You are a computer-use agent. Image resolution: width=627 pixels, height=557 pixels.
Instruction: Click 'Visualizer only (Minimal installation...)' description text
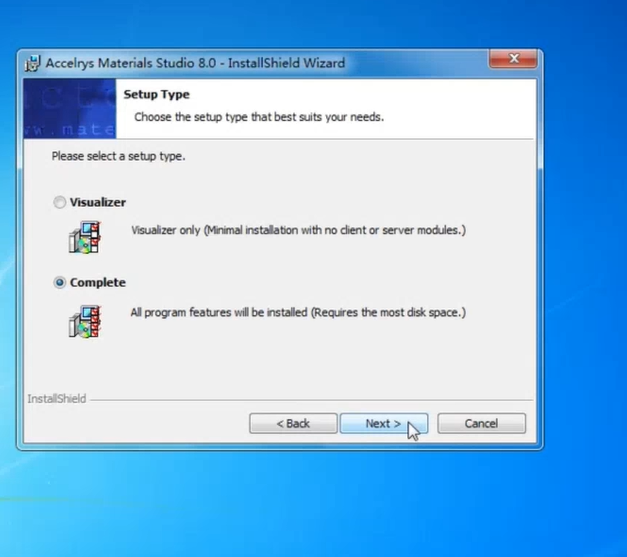(298, 230)
